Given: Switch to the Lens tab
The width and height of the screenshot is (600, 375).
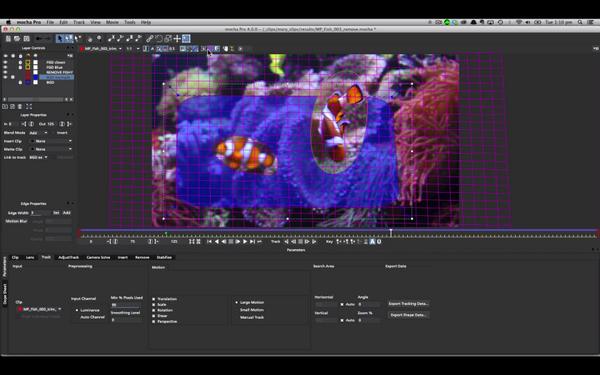Looking at the screenshot, I should click(x=30, y=258).
